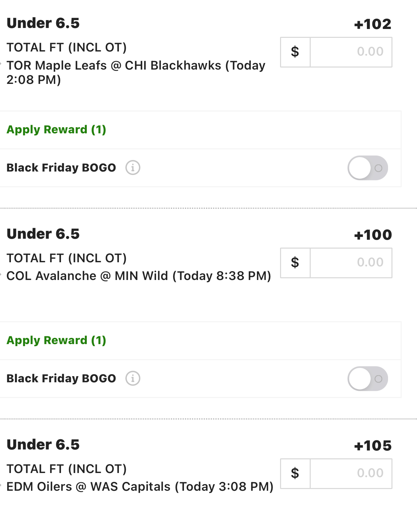This screenshot has width=417, height=532.
Task: Enable Black Friday BOGO for Avalanche bet
Action: [368, 379]
